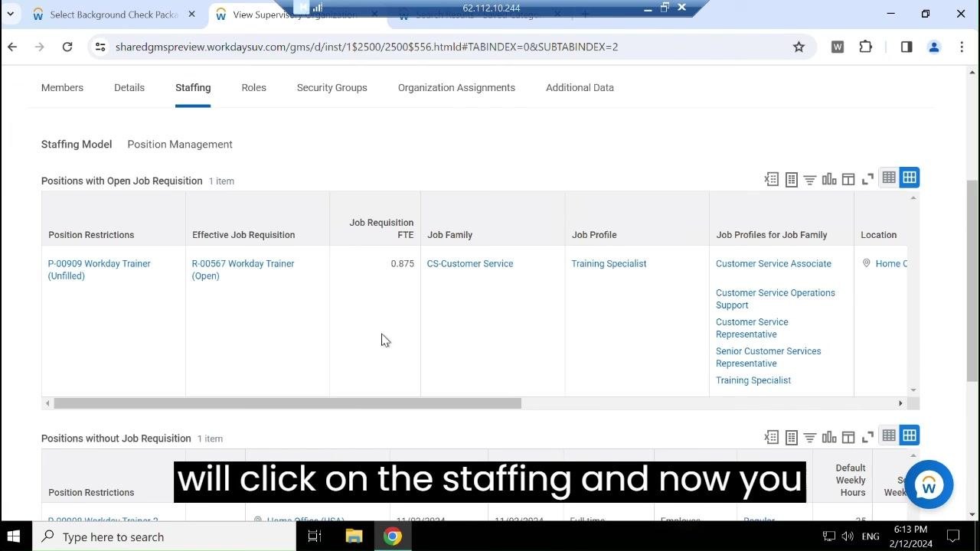Filter the Positions without Job Requisition table
Viewport: 980px width, 551px height.
coord(810,438)
